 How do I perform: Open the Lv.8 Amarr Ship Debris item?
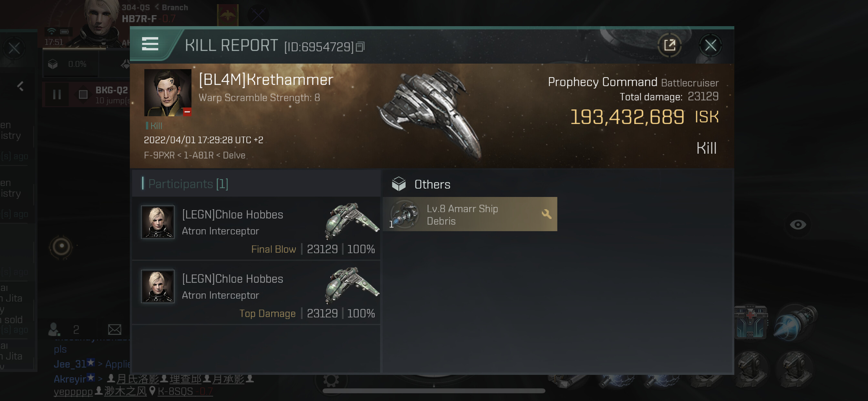[462, 214]
